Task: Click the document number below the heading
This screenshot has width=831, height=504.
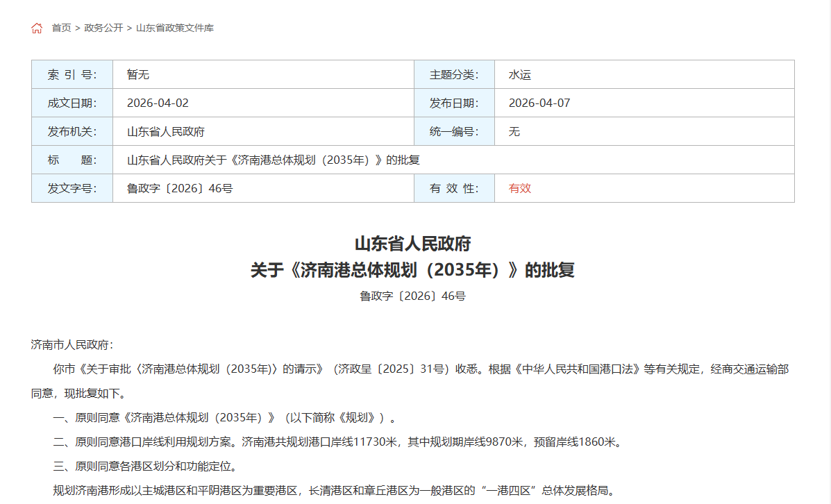Action: [412, 296]
